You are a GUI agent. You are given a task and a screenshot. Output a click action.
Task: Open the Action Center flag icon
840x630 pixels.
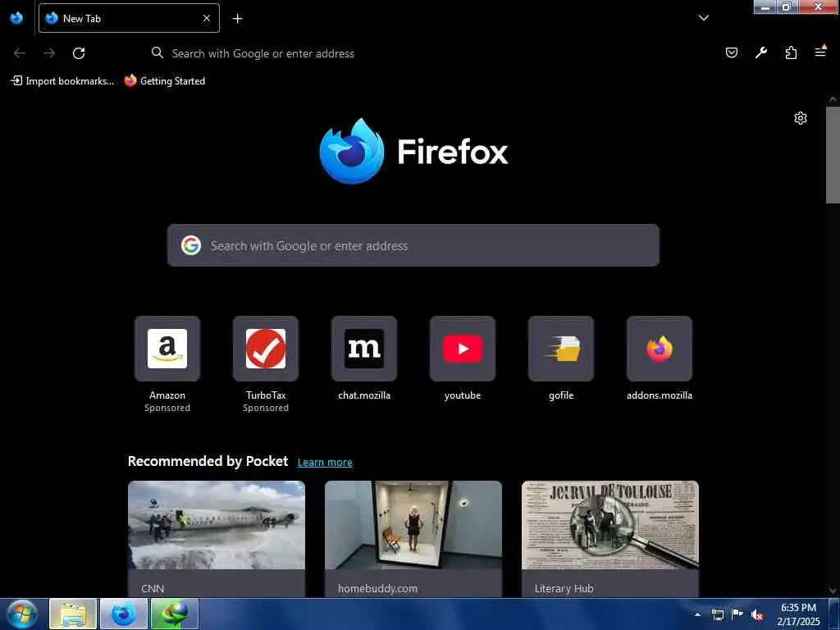(737, 614)
